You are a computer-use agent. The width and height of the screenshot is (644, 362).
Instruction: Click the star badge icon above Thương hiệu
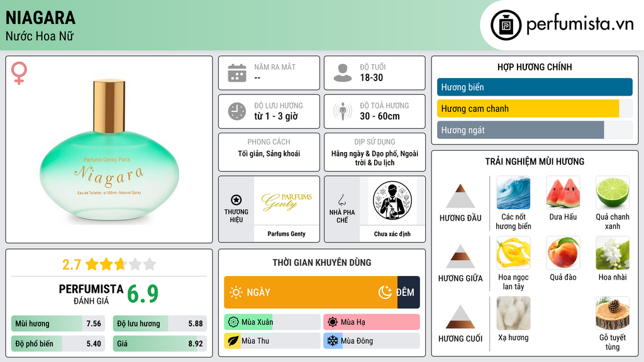coord(236,200)
